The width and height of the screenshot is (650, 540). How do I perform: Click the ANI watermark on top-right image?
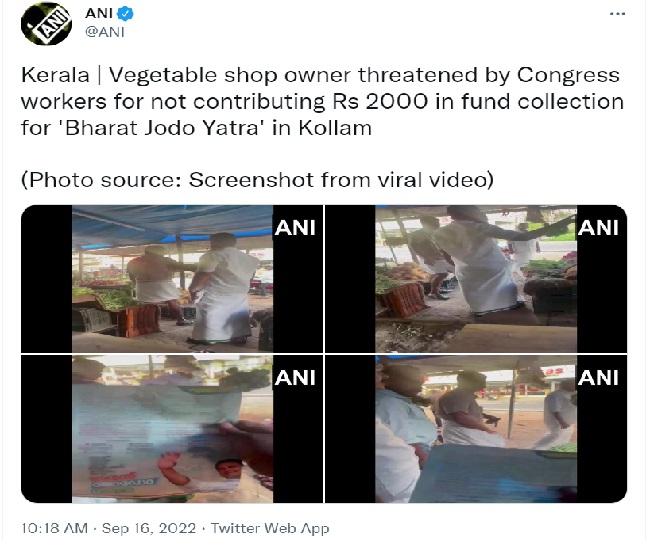click(x=598, y=228)
